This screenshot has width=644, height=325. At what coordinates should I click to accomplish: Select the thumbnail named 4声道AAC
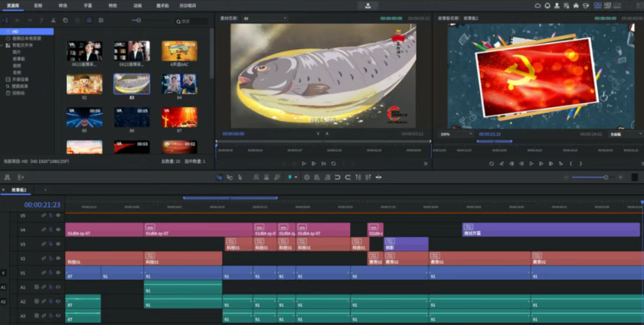tap(179, 51)
